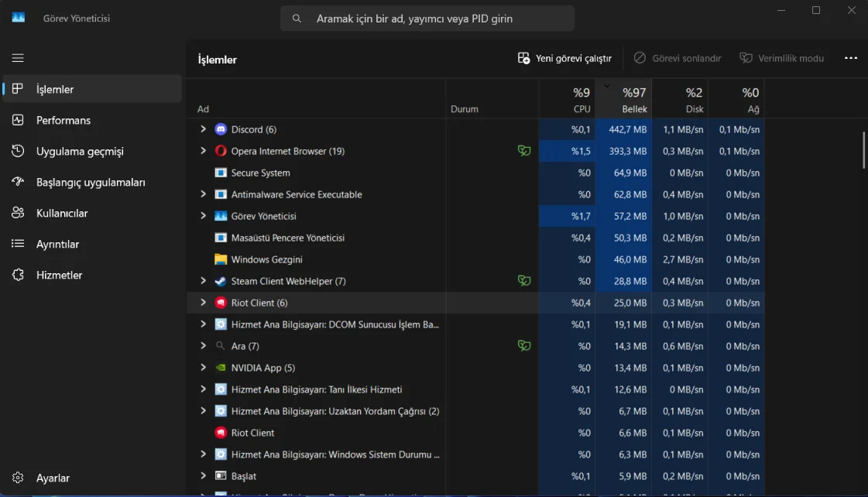This screenshot has height=497, width=868.
Task: Click the Discord app icon
Action: pos(221,129)
